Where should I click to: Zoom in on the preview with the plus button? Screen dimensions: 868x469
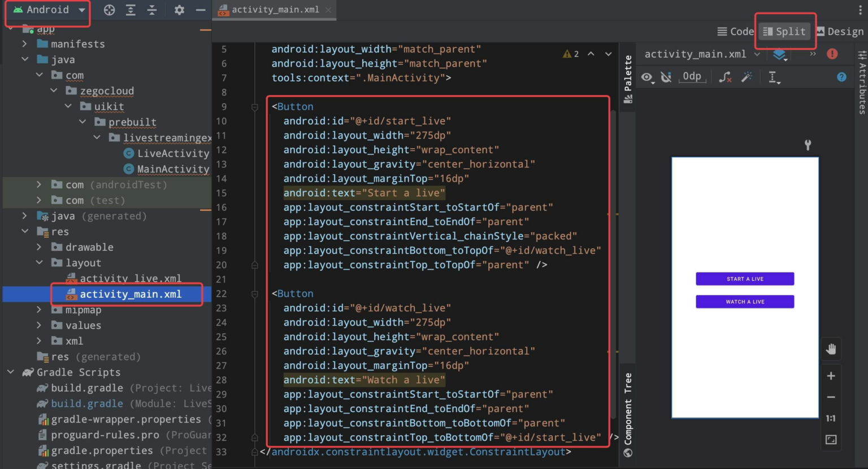coord(831,375)
